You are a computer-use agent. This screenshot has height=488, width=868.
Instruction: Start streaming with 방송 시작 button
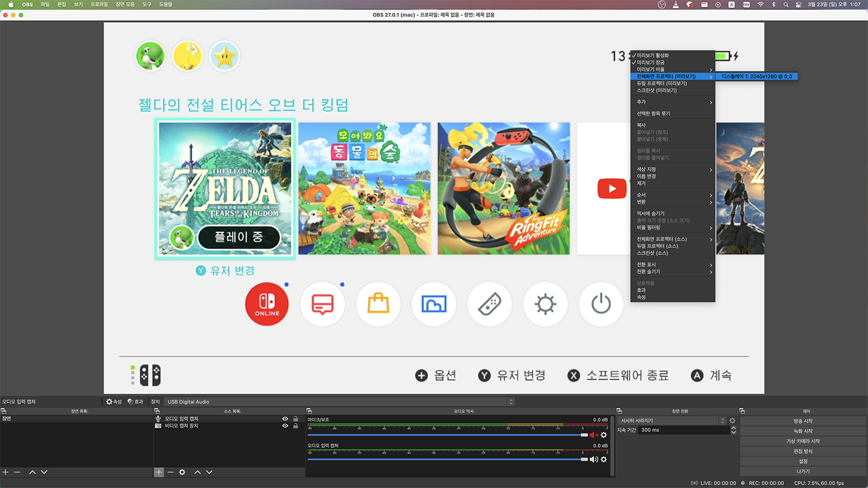(x=803, y=421)
